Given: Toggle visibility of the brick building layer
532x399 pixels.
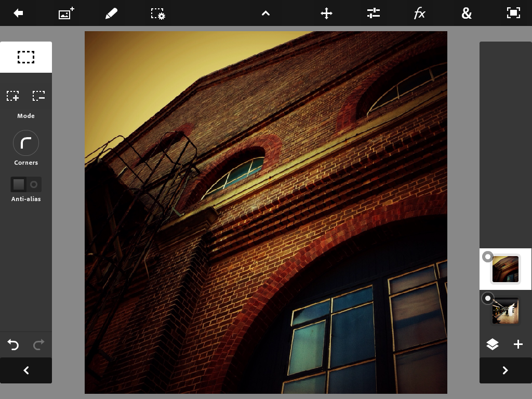Looking at the screenshot, I should pyautogui.click(x=487, y=257).
